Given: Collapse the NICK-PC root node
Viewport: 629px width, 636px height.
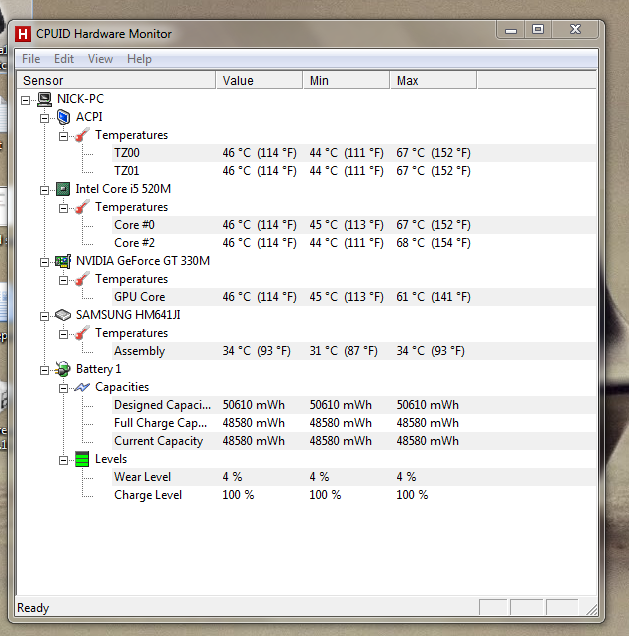Looking at the screenshot, I should [26, 100].
